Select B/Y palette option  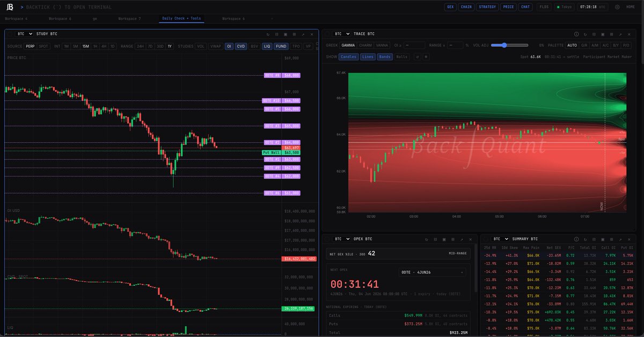point(616,46)
